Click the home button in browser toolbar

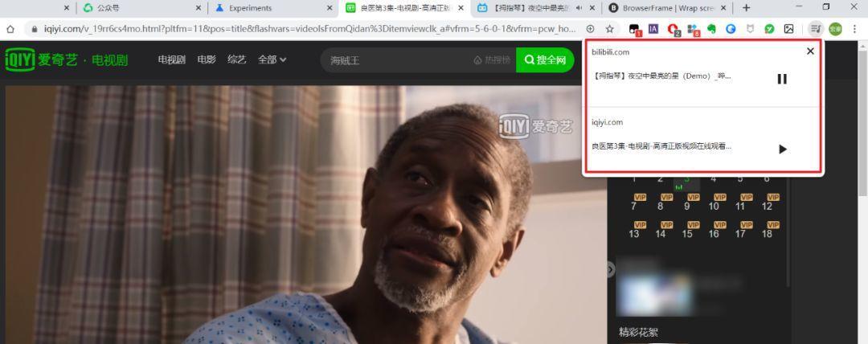click(x=10, y=29)
